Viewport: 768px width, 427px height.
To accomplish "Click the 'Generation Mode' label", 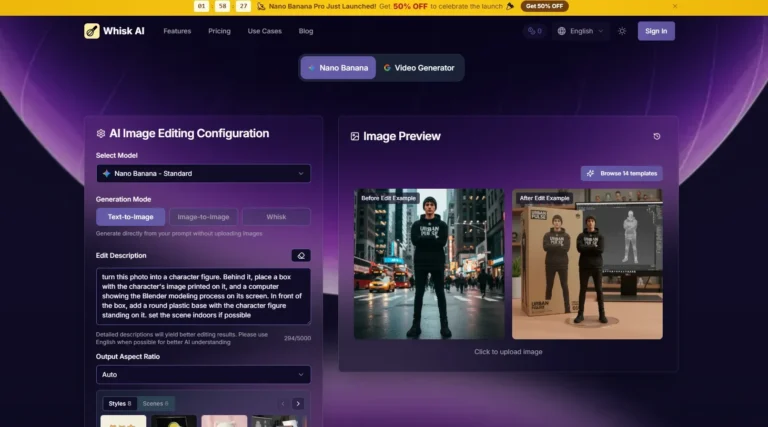I will tap(123, 199).
